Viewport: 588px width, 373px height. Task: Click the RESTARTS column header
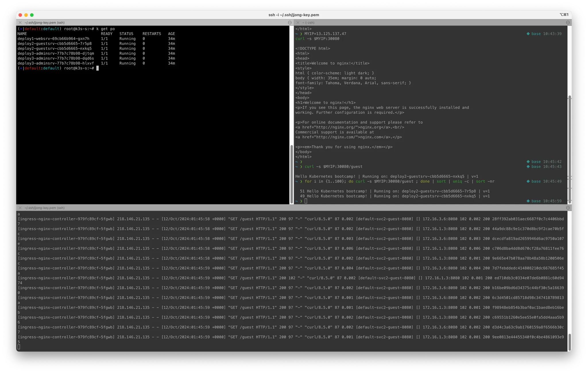152,34
